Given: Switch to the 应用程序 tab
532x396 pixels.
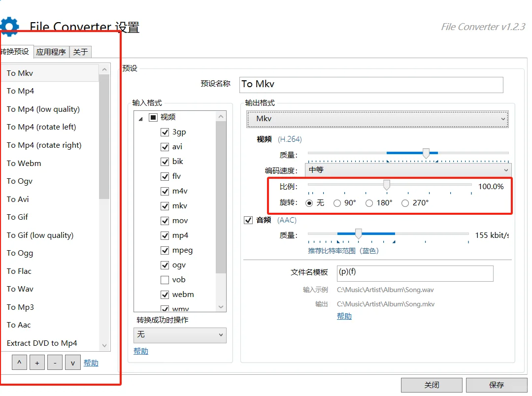Looking at the screenshot, I should tap(51, 51).
